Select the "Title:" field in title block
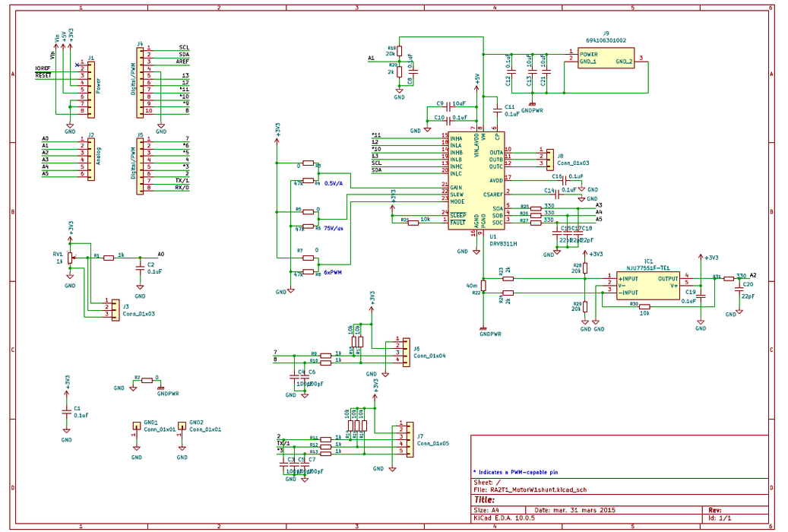The image size is (788, 532). click(x=485, y=500)
